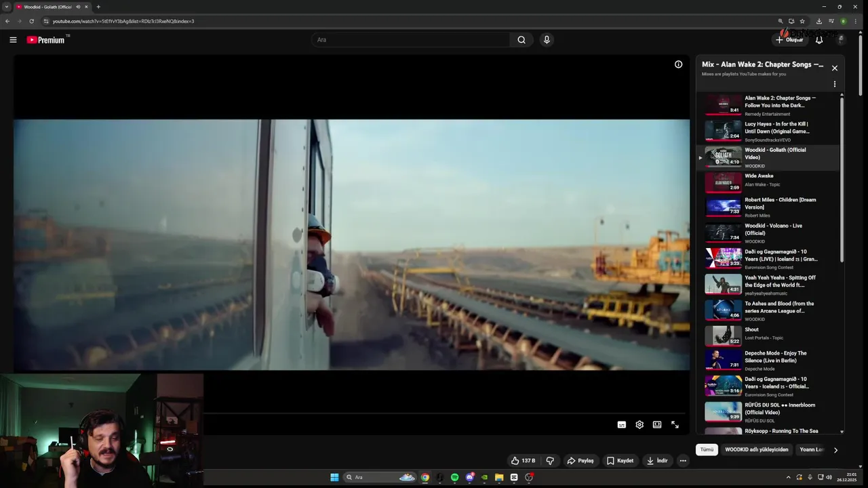
Task: Start voice search with the microphone
Action: (x=547, y=40)
